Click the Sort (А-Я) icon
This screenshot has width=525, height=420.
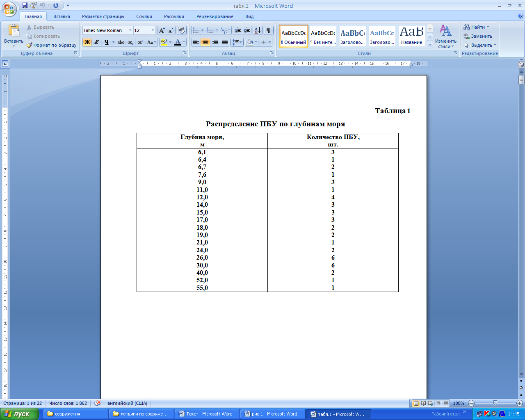pyautogui.click(x=257, y=30)
